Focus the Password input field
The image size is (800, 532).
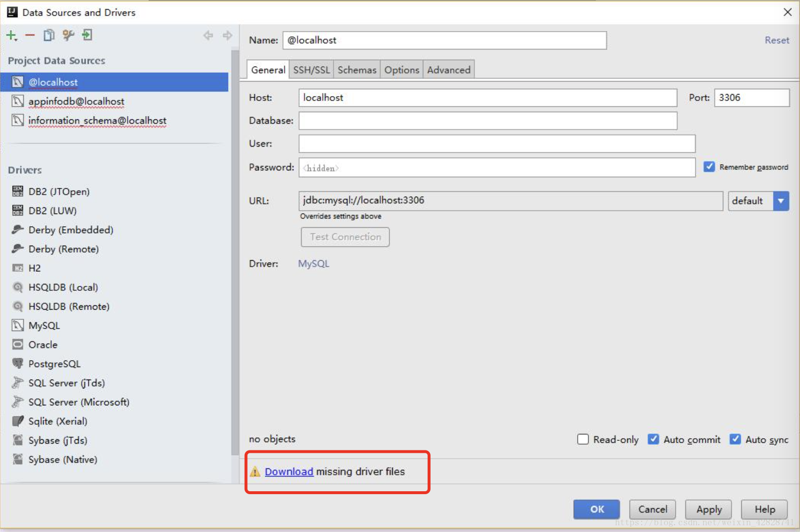(x=497, y=167)
